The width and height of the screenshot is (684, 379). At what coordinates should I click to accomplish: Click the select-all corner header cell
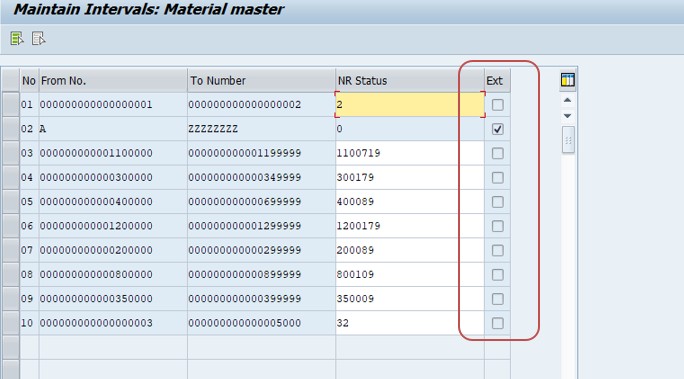pos(10,80)
